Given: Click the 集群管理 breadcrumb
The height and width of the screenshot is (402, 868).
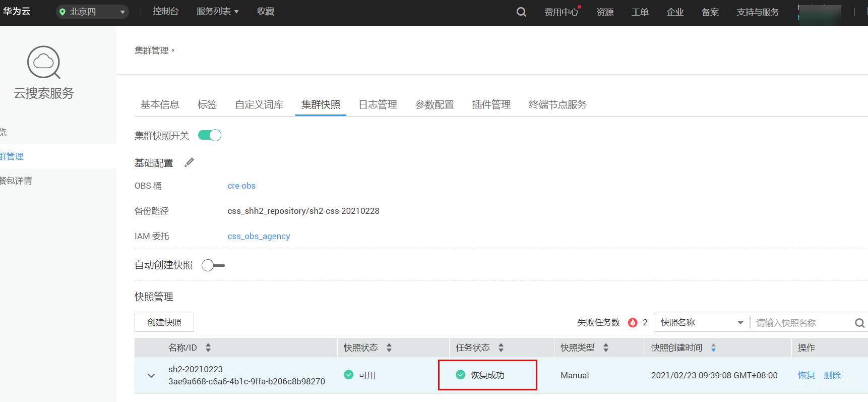Looking at the screenshot, I should 152,50.
